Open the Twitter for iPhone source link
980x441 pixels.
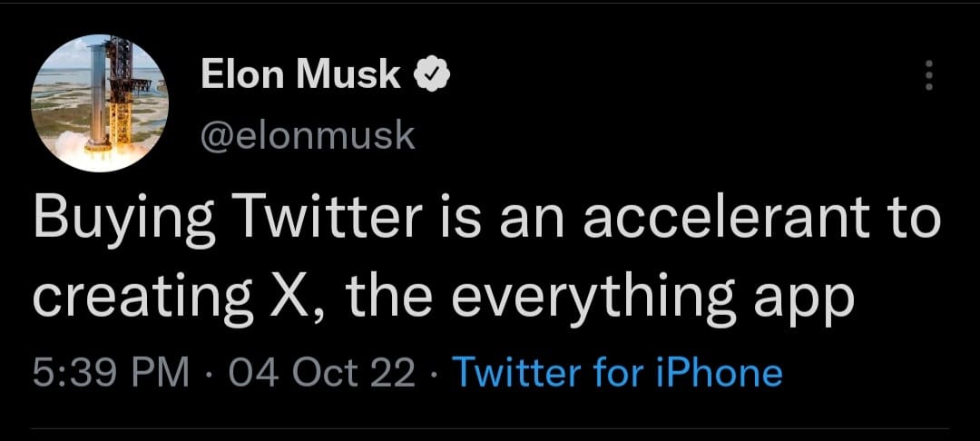(x=616, y=373)
